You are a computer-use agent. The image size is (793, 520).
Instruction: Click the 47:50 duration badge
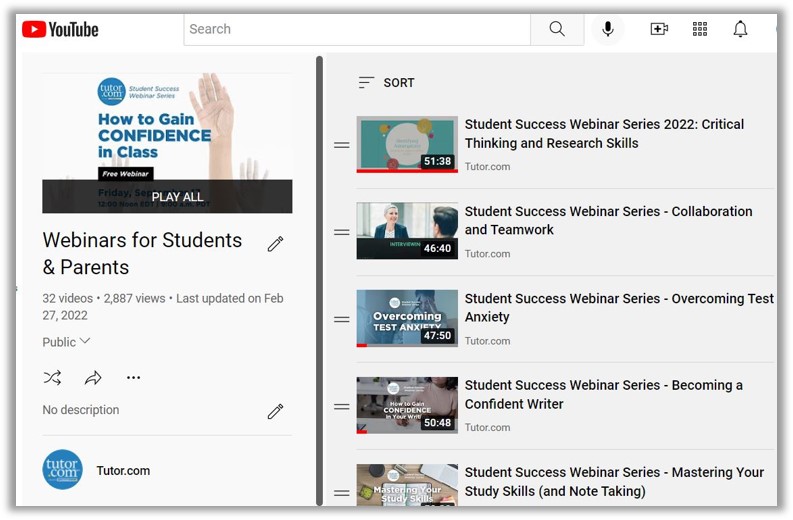tap(437, 335)
